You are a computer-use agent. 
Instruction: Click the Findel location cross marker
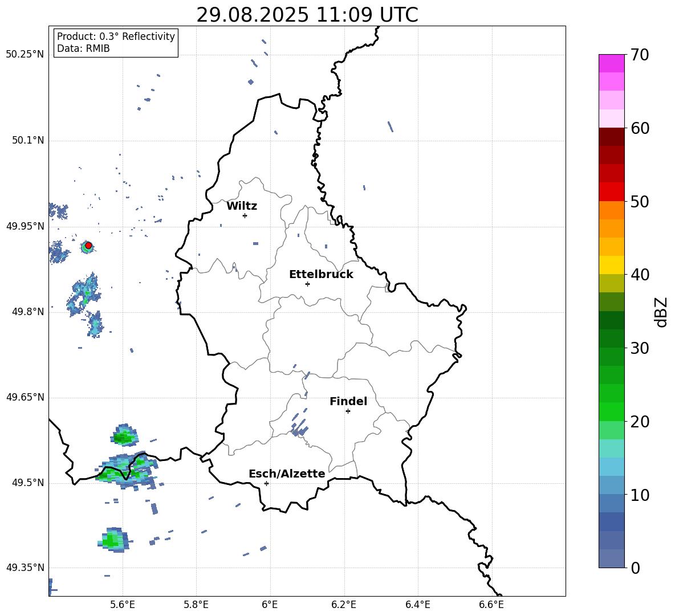348,411
